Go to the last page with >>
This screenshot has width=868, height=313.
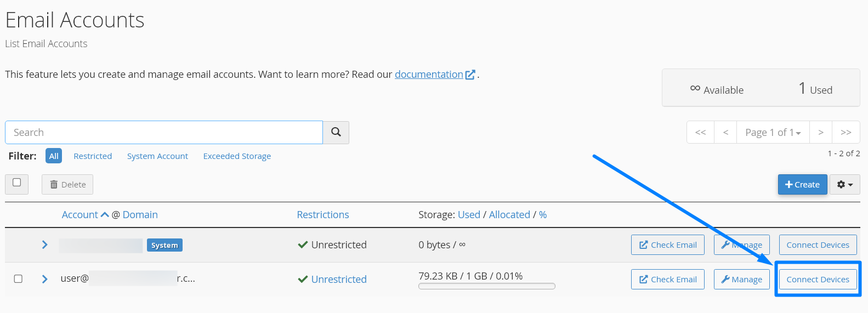[846, 132]
